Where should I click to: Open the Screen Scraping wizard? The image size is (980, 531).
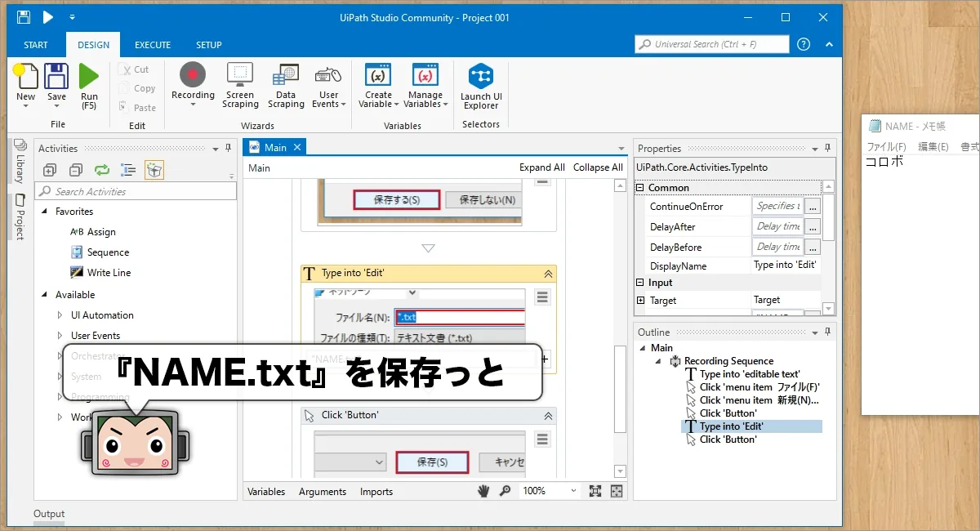point(240,86)
